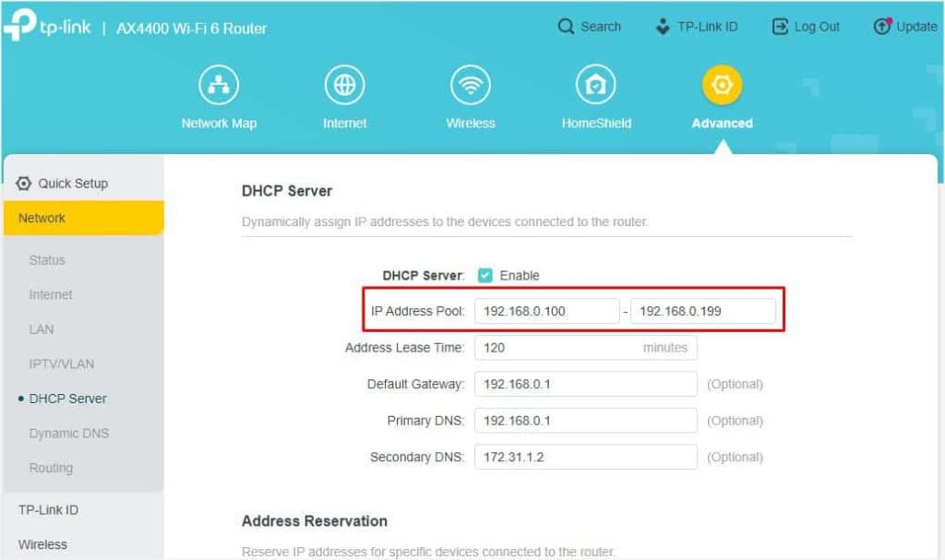945x560 pixels.
Task: Check for firmware Update
Action: [904, 27]
